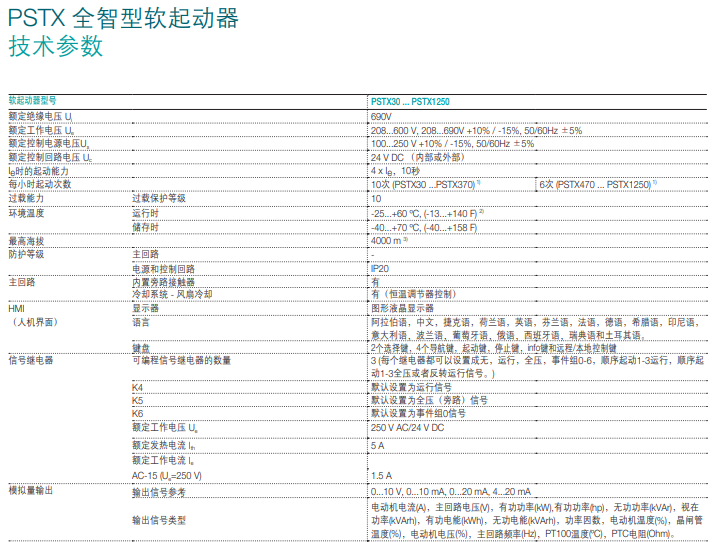Select the label '过载能力'
This screenshot has height=542, width=713.
[26, 198]
